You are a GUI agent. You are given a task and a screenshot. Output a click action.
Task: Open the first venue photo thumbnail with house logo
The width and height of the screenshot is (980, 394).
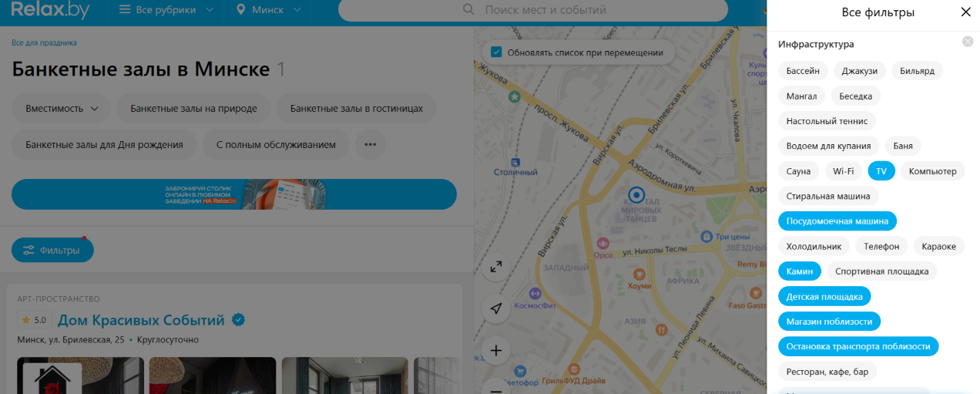tap(80, 375)
